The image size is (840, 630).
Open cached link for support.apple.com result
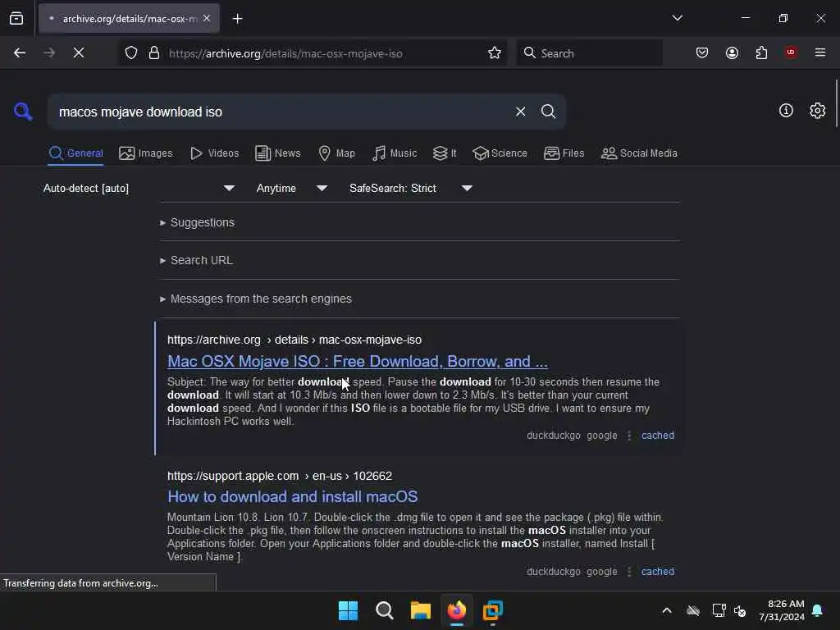[658, 572]
